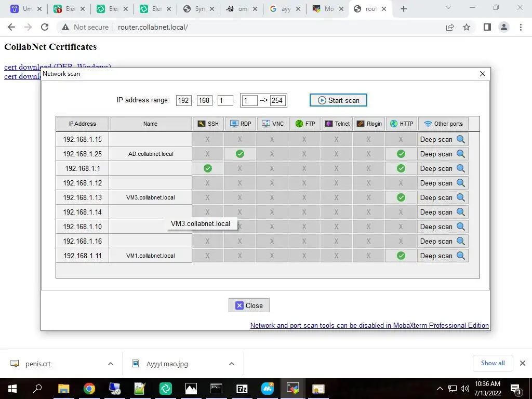Image resolution: width=532 pixels, height=399 pixels.
Task: Open a new browser tab
Action: [x=403, y=9]
